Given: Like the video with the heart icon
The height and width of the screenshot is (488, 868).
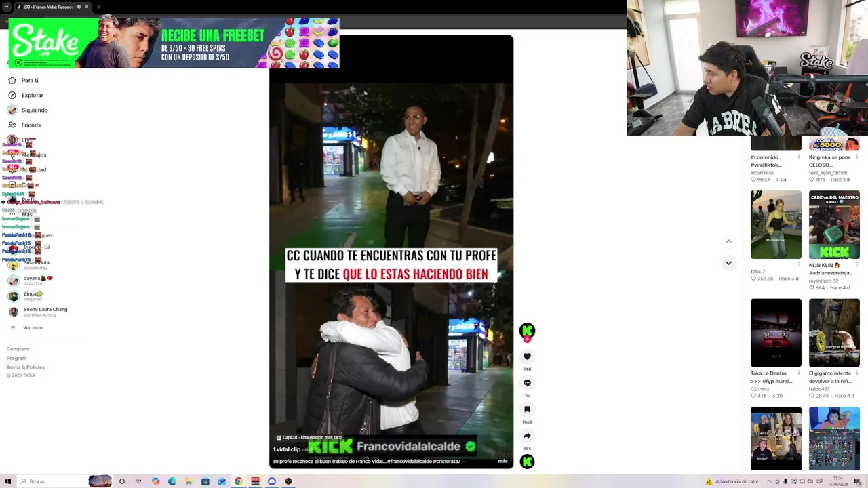Looking at the screenshot, I should pyautogui.click(x=527, y=357).
